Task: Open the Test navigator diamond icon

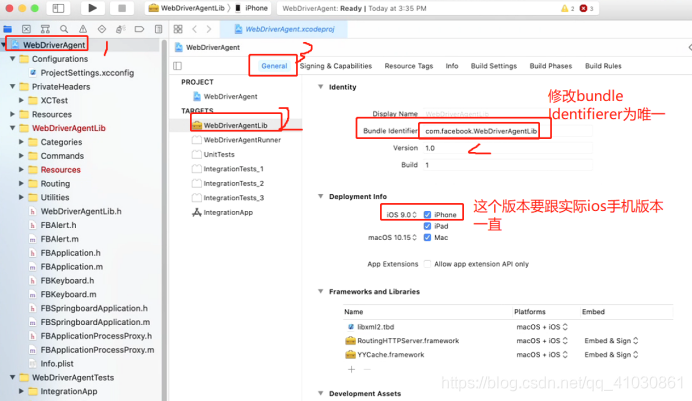Action: 102,29
